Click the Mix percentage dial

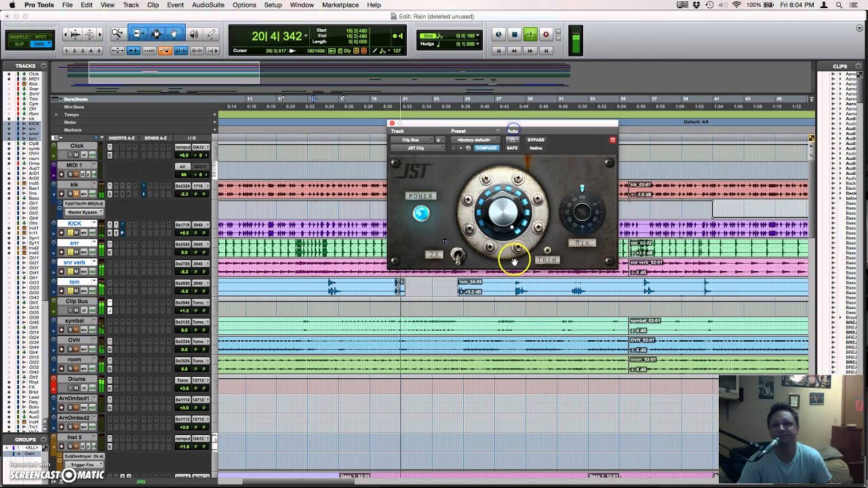[x=581, y=212]
